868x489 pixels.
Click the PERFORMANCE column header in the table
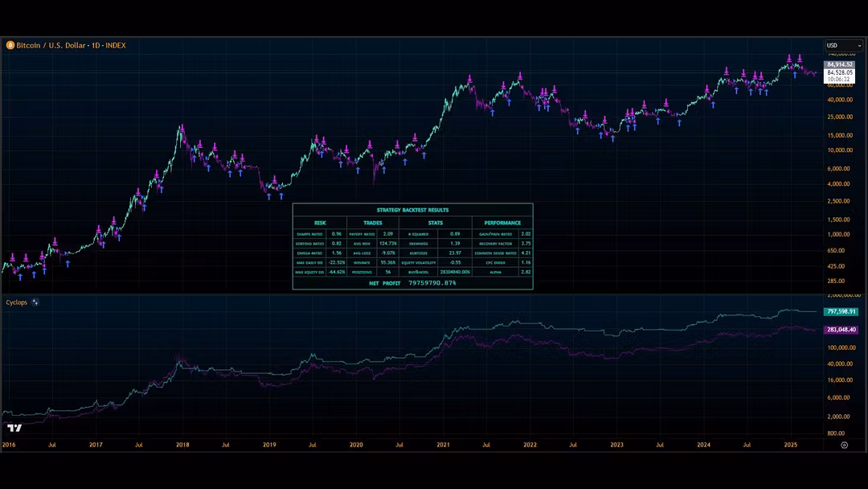(502, 223)
